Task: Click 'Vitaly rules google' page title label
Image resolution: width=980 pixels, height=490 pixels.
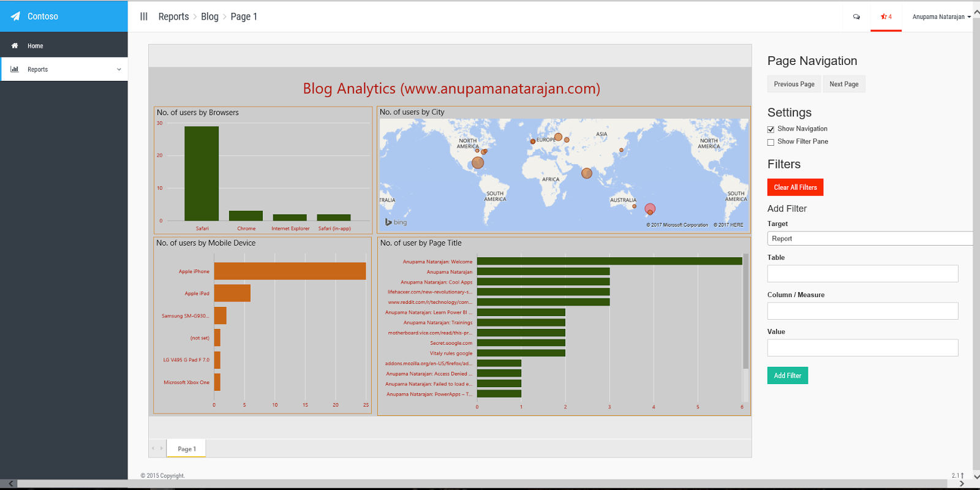Action: 451,353
